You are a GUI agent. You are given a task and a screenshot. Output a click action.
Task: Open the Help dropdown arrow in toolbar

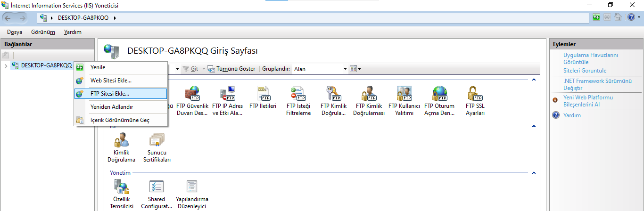pyautogui.click(x=638, y=17)
